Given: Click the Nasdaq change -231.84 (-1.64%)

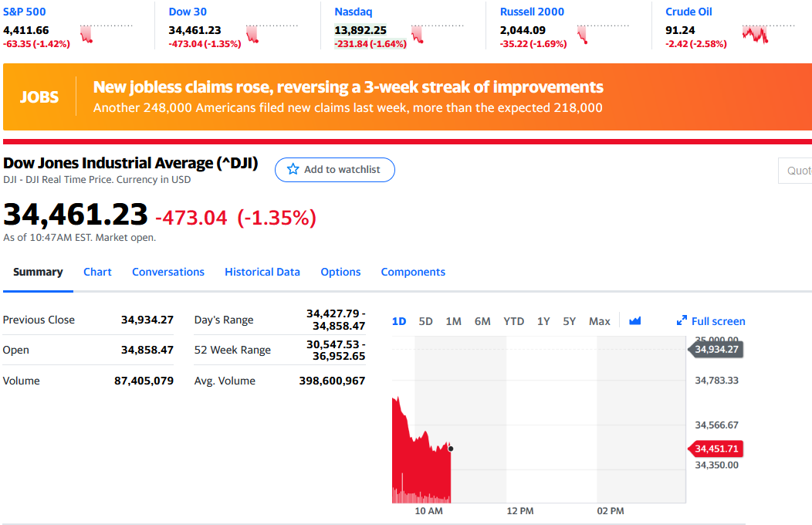Looking at the screenshot, I should click(x=370, y=44).
